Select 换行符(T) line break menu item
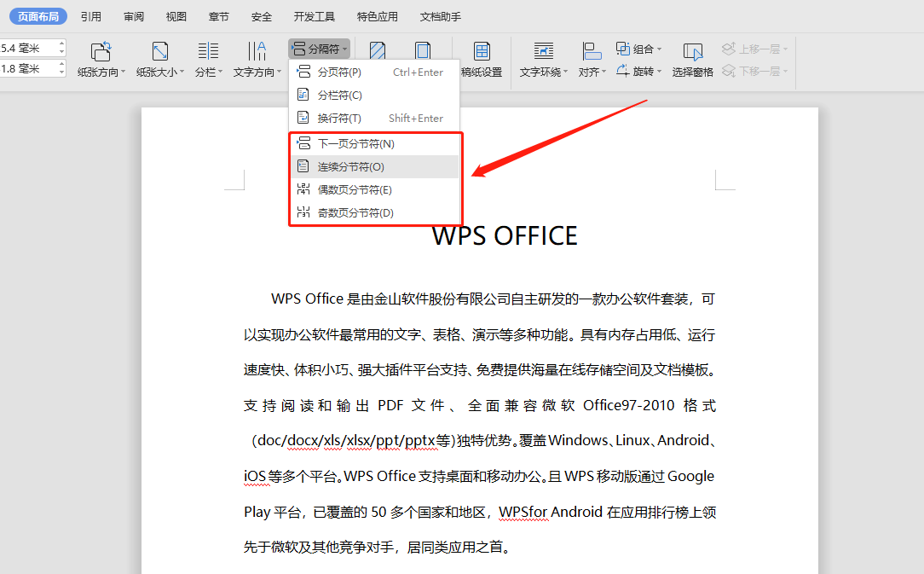924x574 pixels. 374,118
